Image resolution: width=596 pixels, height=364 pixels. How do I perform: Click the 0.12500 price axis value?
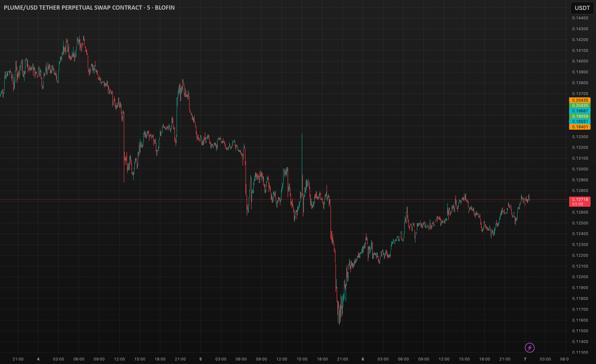(x=580, y=223)
